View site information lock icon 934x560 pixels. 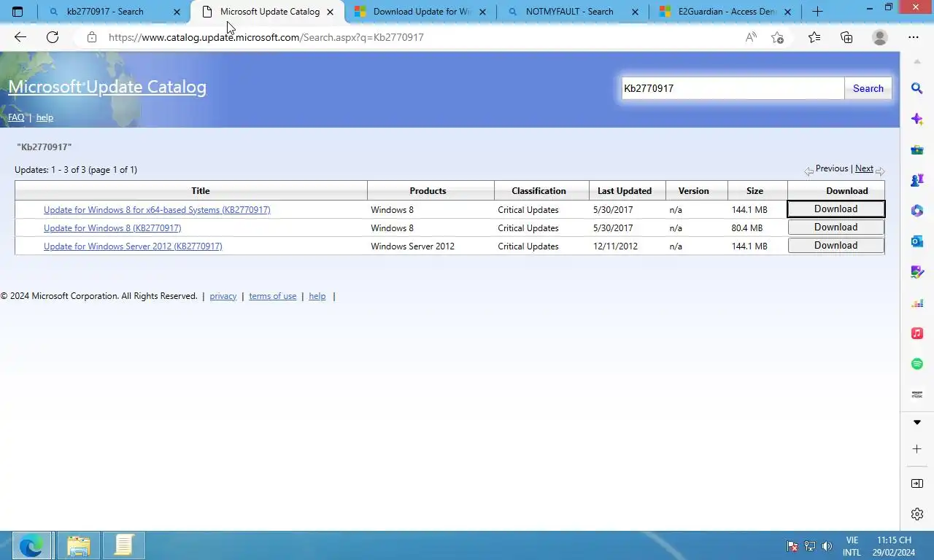point(91,37)
